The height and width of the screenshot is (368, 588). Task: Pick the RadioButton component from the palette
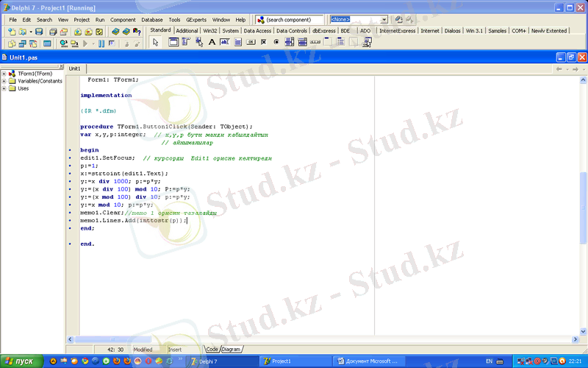pyautogui.click(x=276, y=42)
